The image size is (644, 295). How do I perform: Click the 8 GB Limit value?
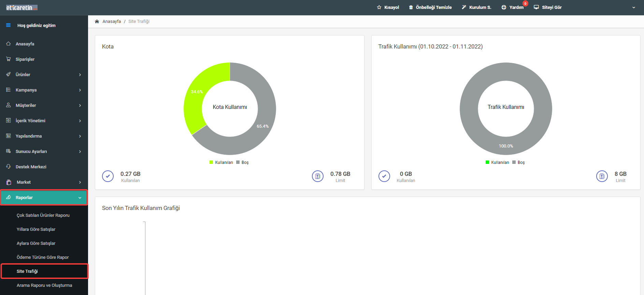pyautogui.click(x=620, y=174)
